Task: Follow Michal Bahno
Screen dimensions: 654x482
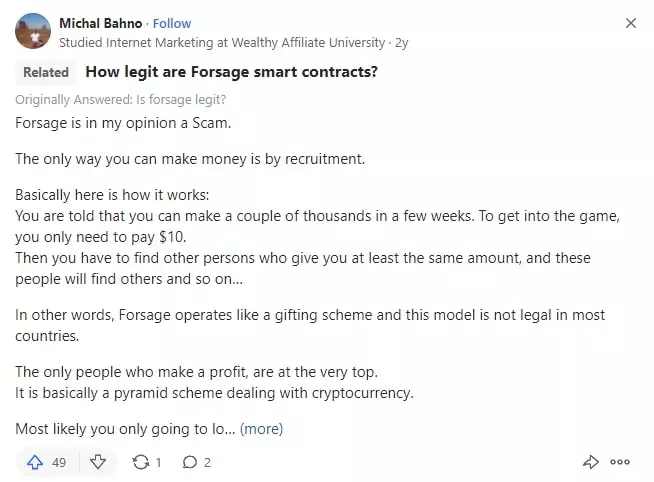Action: coord(172,23)
